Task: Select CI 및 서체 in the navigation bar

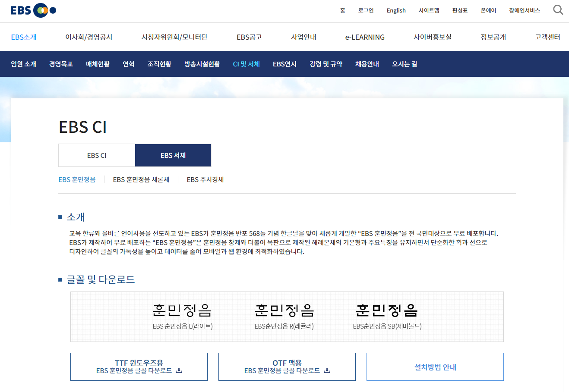Action: click(246, 63)
